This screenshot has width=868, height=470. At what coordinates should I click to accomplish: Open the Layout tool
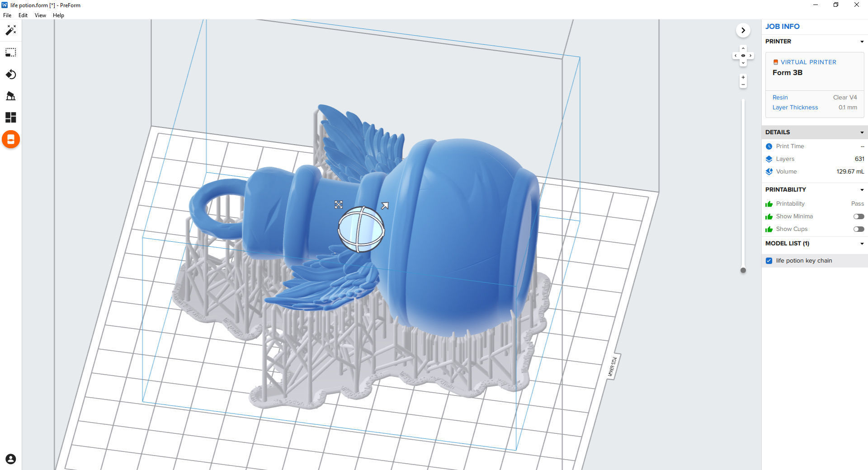pos(11,117)
